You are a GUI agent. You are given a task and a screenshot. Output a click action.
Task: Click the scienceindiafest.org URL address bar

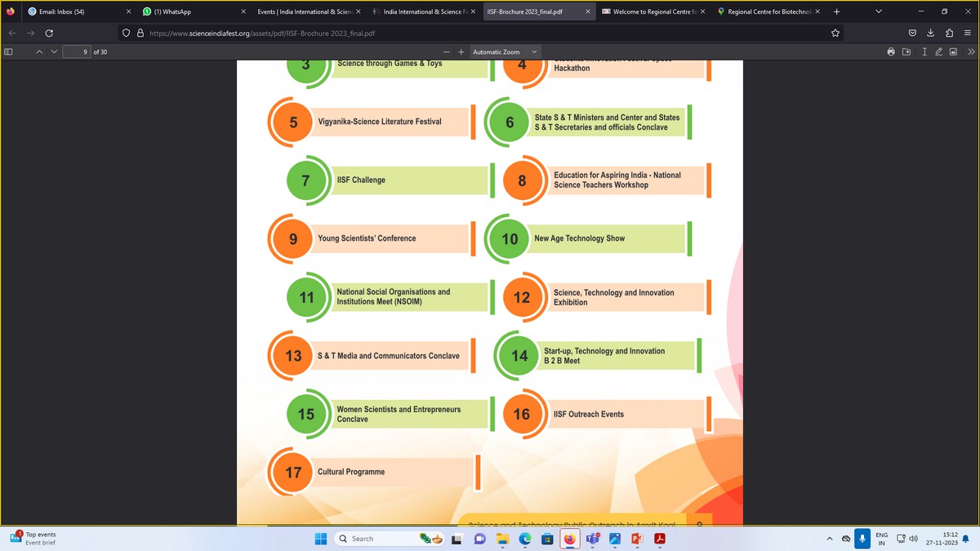coord(480,33)
